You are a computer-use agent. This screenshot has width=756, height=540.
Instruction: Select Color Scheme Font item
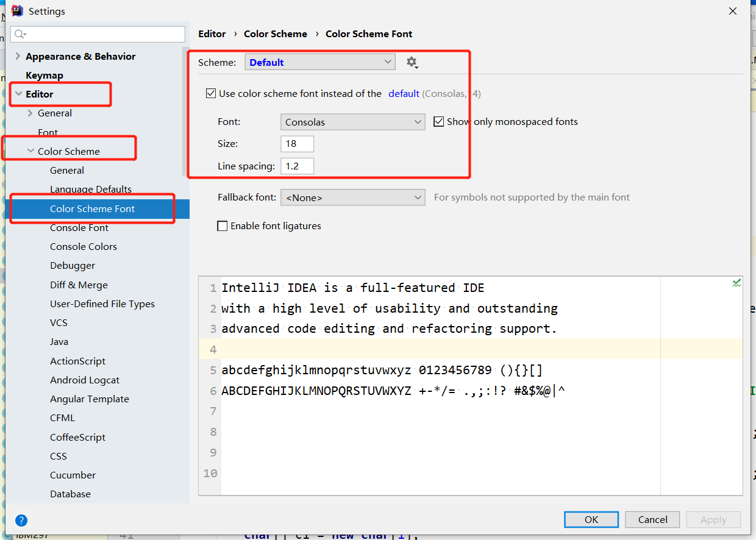tap(93, 208)
